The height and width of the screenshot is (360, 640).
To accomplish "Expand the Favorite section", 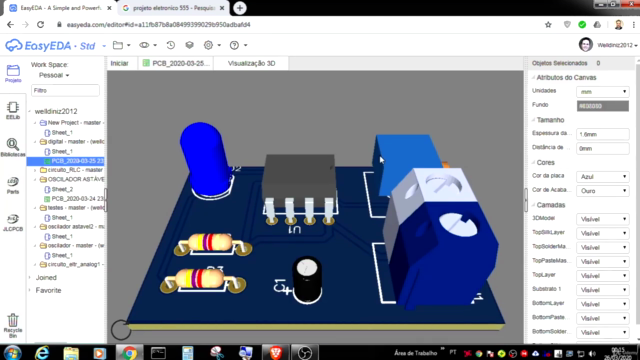I will pos(30,291).
